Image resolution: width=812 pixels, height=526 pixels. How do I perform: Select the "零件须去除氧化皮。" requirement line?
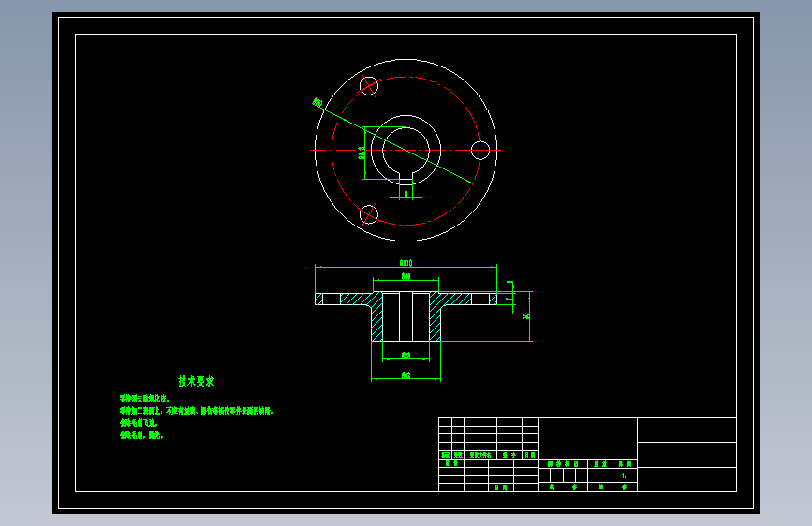tap(144, 399)
